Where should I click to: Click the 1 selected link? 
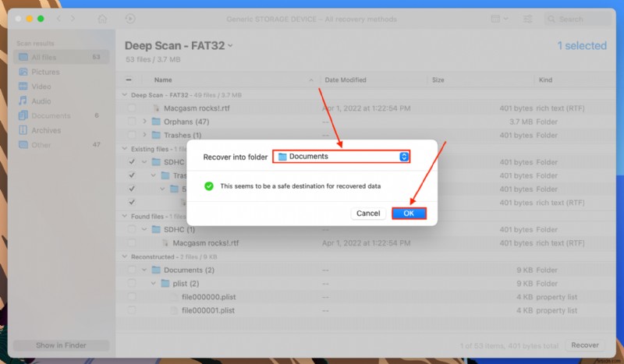(582, 46)
